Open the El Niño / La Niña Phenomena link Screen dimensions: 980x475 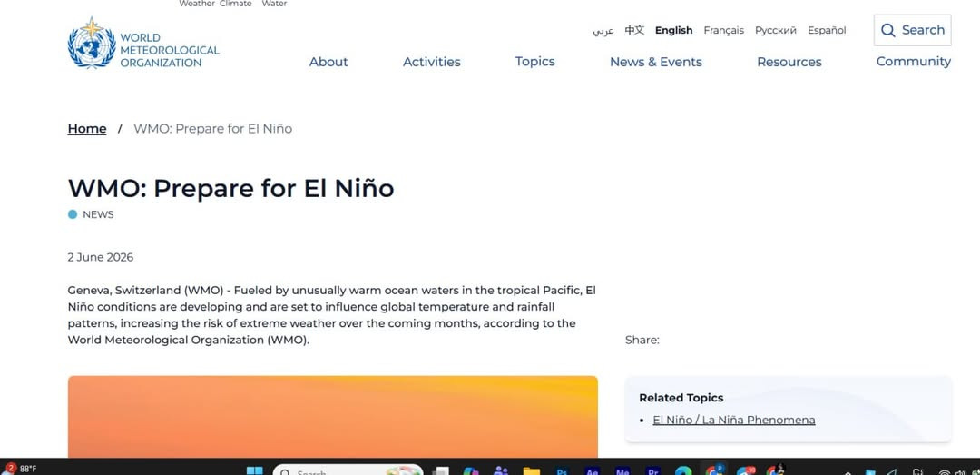tap(734, 420)
